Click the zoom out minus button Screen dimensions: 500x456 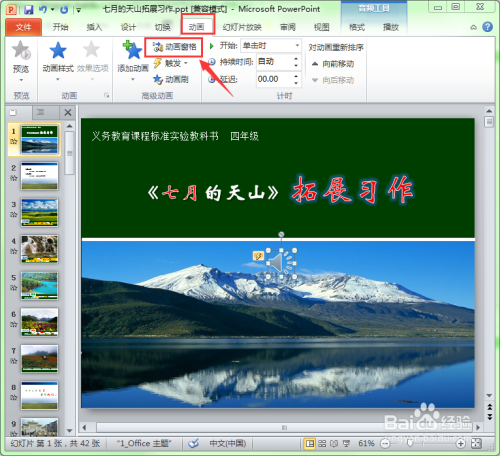point(385,444)
